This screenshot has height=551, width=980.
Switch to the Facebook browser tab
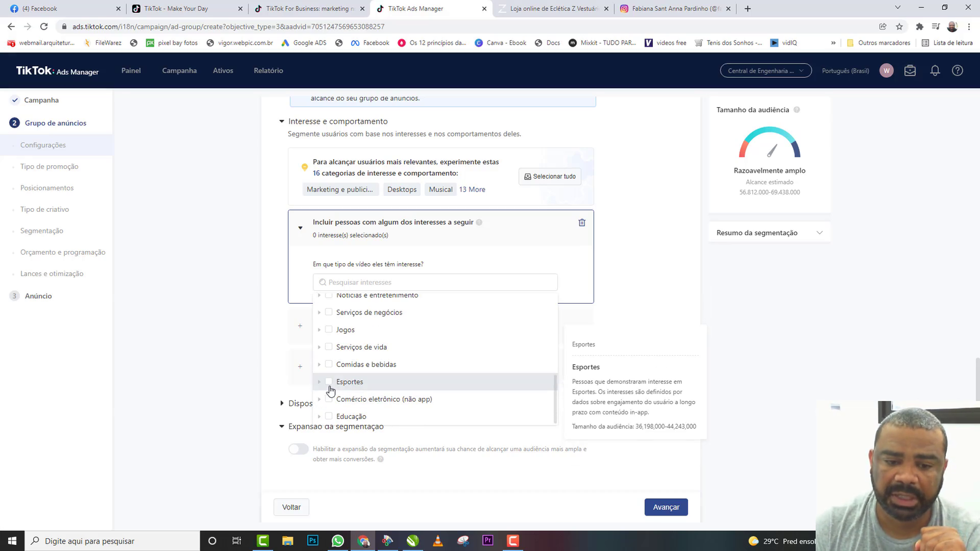[x=64, y=9]
